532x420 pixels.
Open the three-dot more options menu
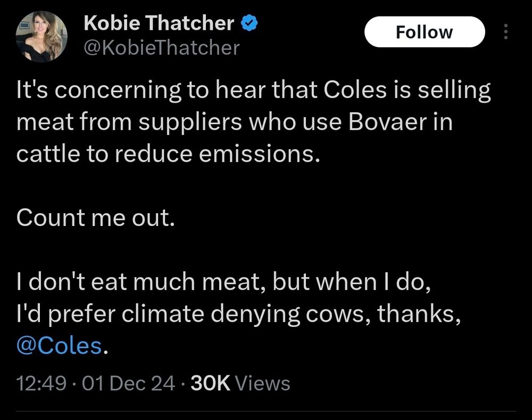(505, 32)
